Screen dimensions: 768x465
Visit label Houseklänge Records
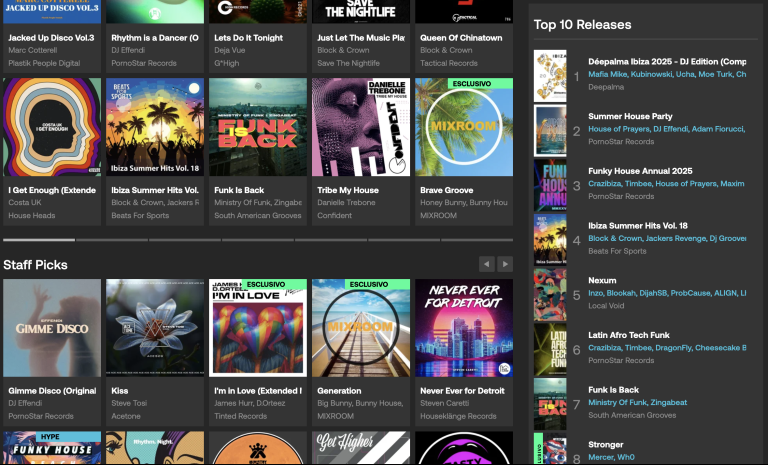point(458,416)
